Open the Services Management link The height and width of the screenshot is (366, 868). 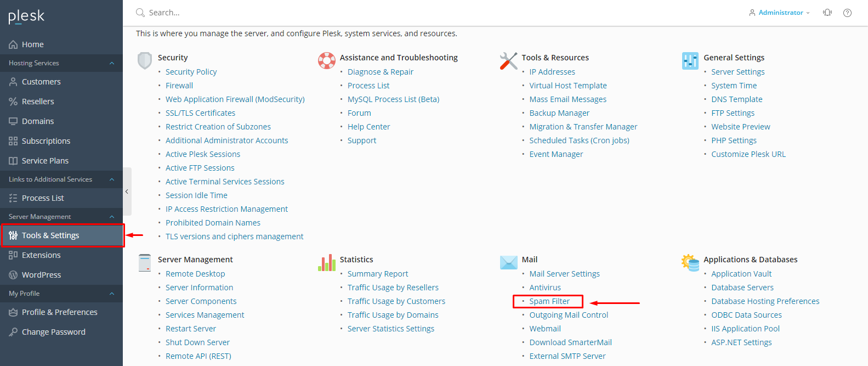(x=205, y=315)
